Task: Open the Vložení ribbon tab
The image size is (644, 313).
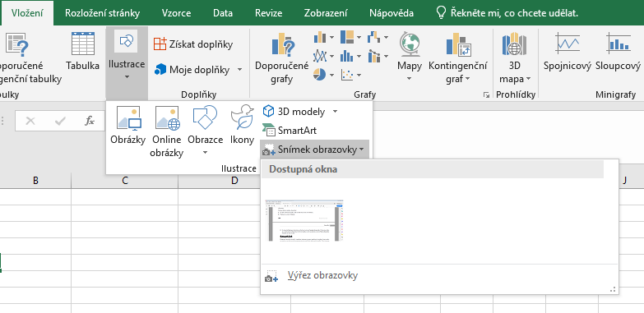Action: (27, 13)
